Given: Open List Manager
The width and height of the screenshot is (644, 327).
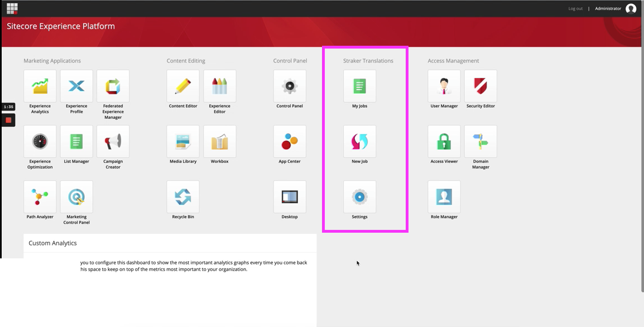Looking at the screenshot, I should coord(76,142).
